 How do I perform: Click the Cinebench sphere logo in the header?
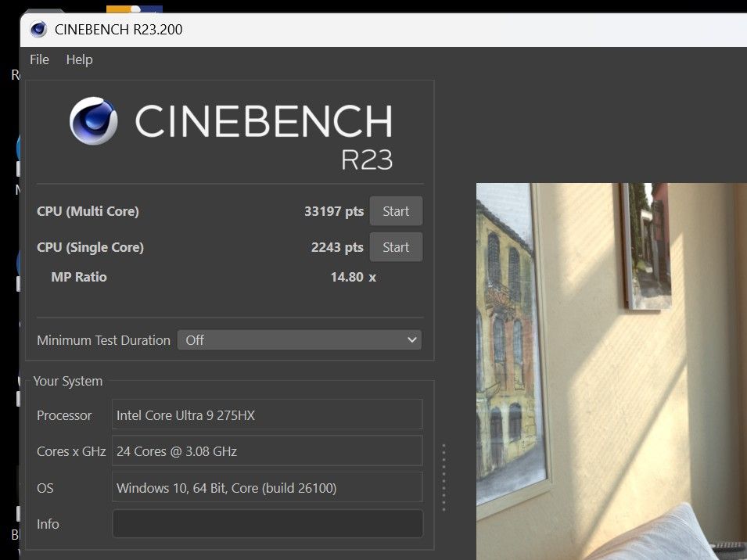pos(93,121)
